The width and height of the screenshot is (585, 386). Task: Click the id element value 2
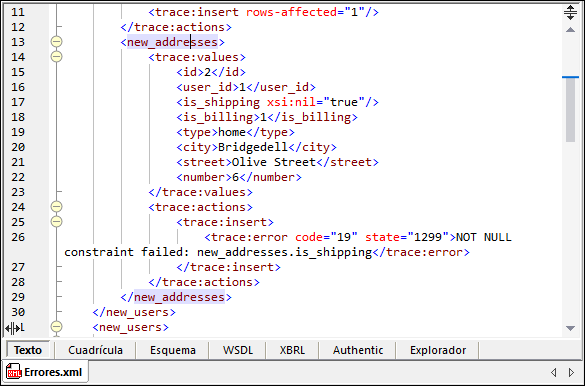point(207,72)
